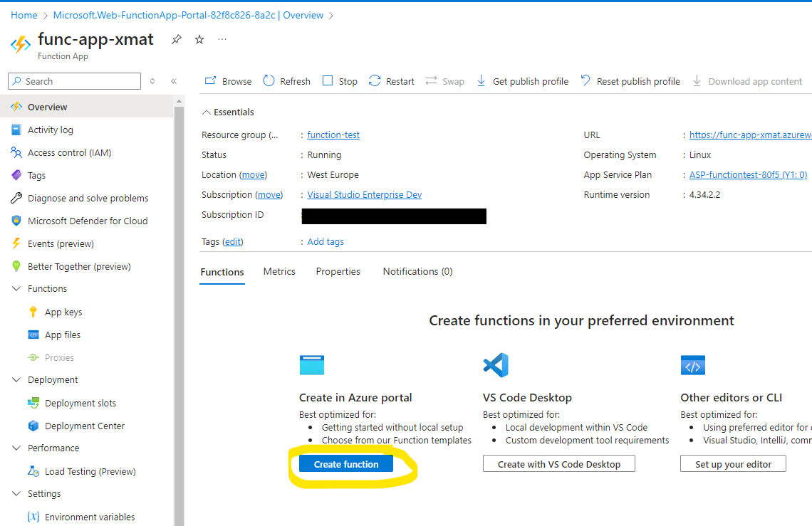Image resolution: width=812 pixels, height=526 pixels.
Task: Switch to the Functions tab
Action: pos(222,272)
